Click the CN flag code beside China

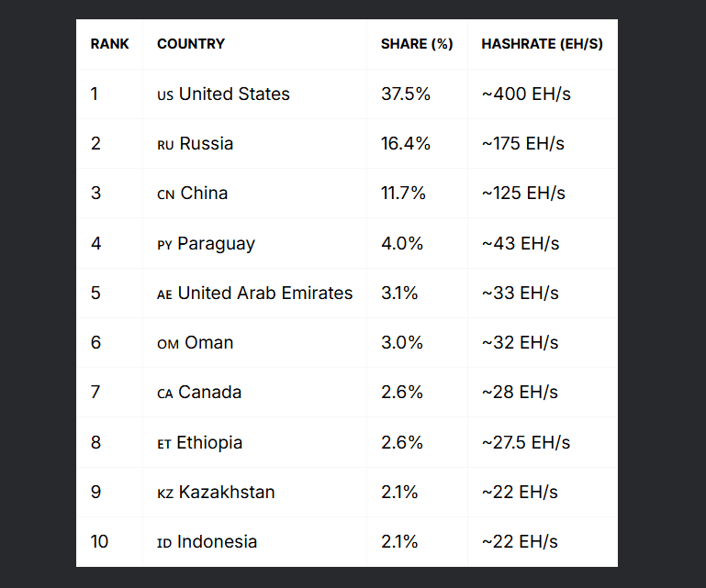point(166,194)
